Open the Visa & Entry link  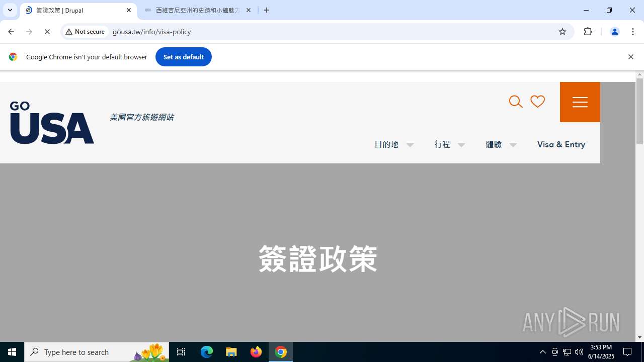click(561, 144)
